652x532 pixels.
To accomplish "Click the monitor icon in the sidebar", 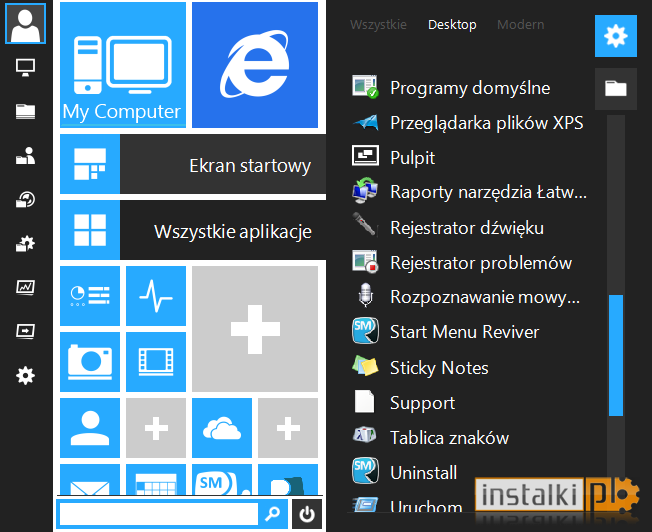I will pos(25,67).
